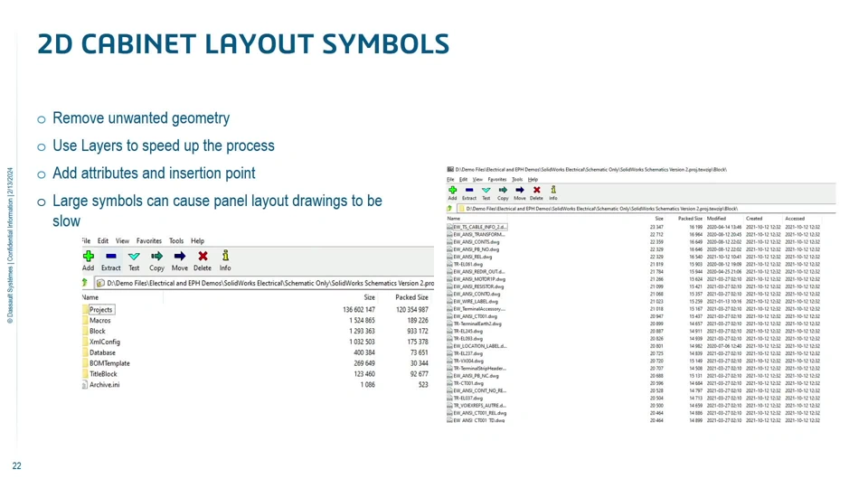The height and width of the screenshot is (488, 868).
Task: Click Copy icon in left archive window
Action: [156, 256]
